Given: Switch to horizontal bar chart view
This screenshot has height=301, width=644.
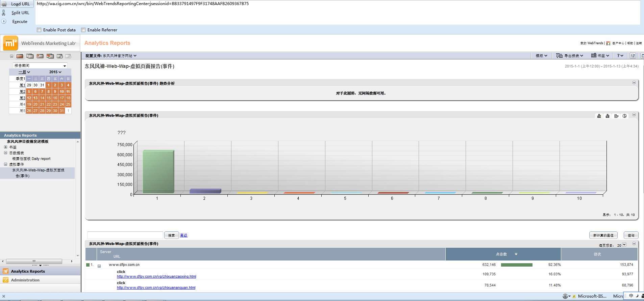Looking at the screenshot, I should (x=616, y=116).
